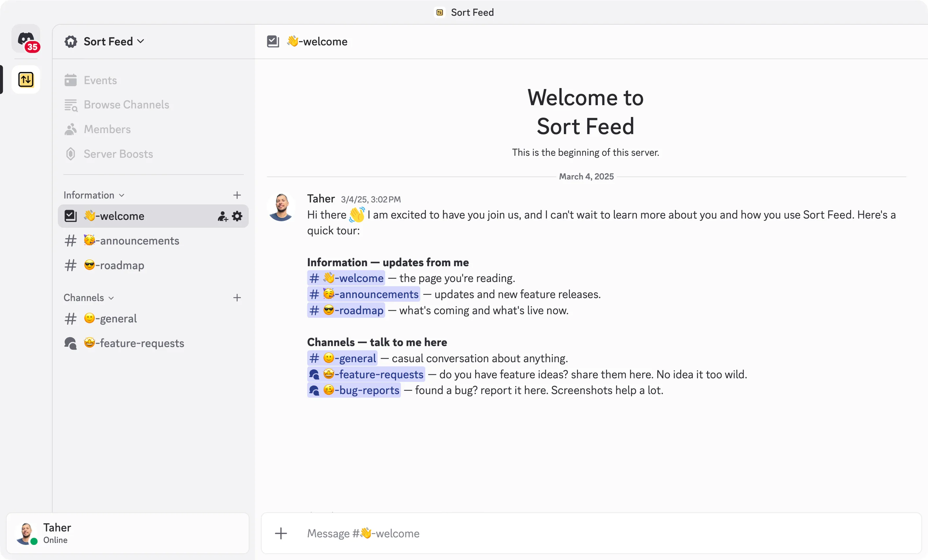Click the rules channel icon in header
The height and width of the screenshot is (560, 928).
[x=273, y=41]
